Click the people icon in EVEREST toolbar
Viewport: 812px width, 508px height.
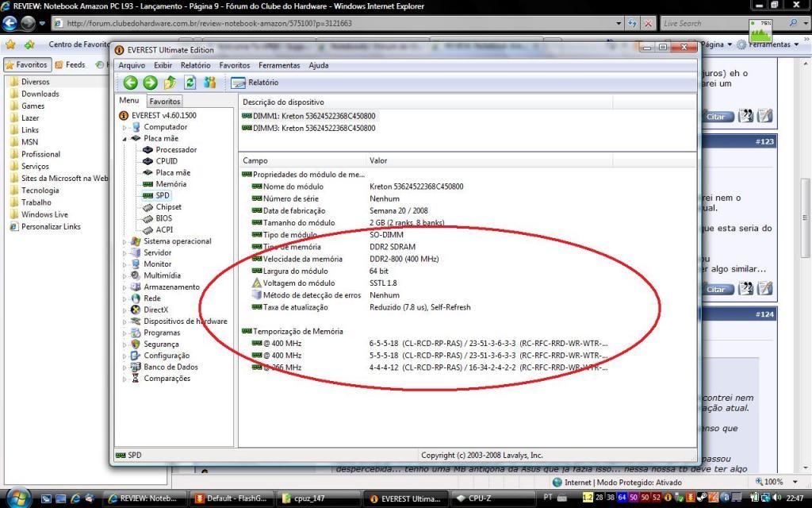click(x=209, y=83)
